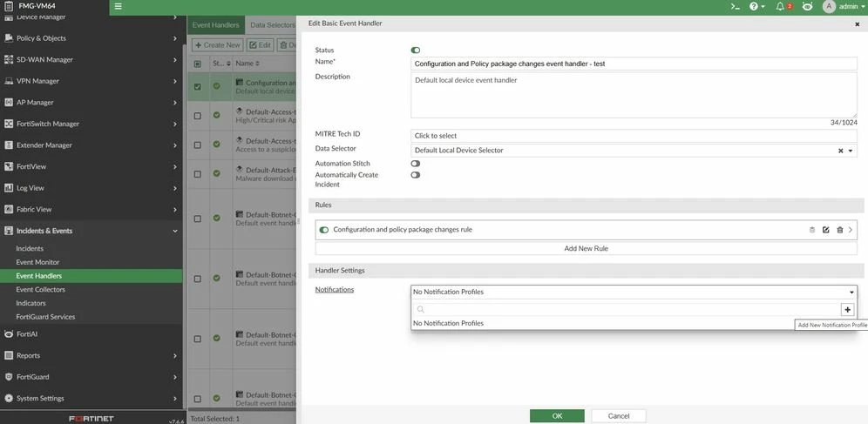The width and height of the screenshot is (868, 424).
Task: Click the FortiGuard shield sidebar icon
Action: (9, 377)
